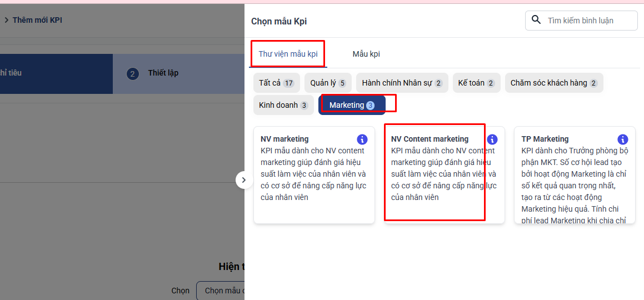Image resolution: width=644 pixels, height=300 pixels.
Task: Switch to Mẫu kpi tab
Action: click(366, 54)
